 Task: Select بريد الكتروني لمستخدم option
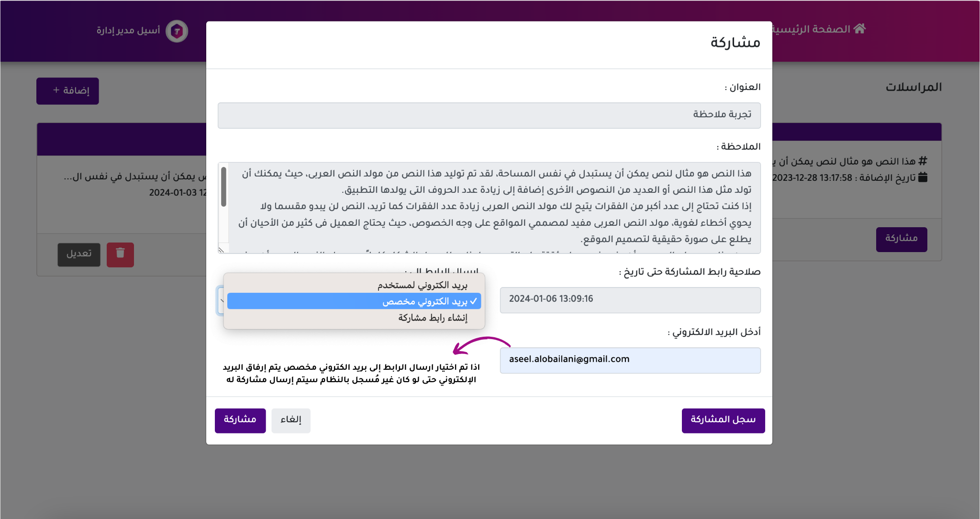pos(422,285)
